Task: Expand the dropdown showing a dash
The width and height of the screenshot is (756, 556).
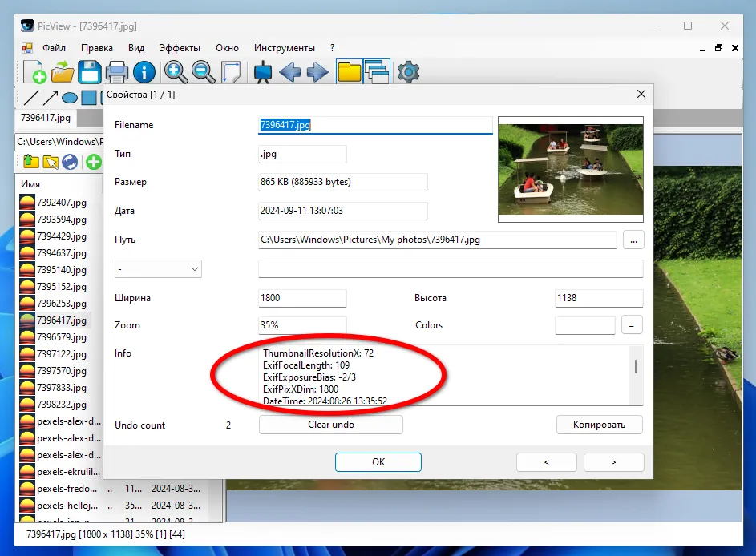Action: 158,269
